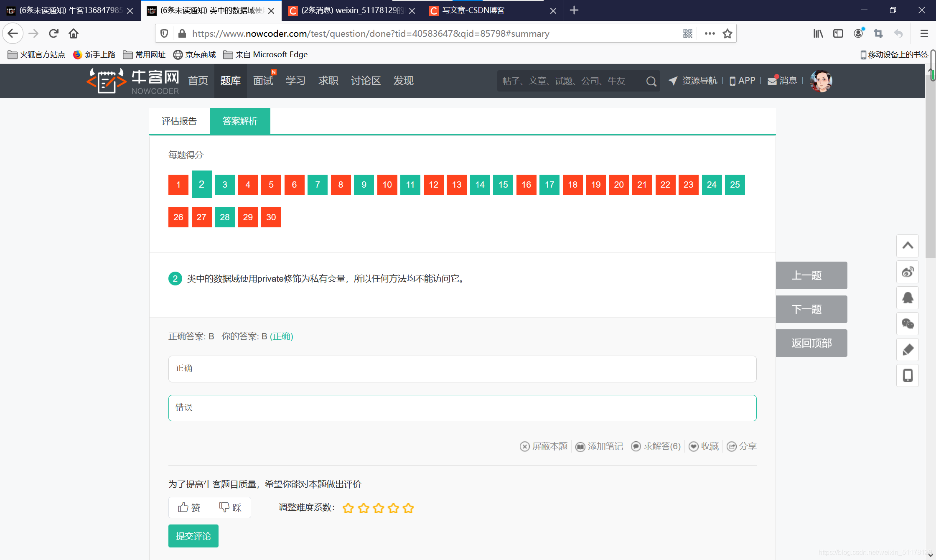This screenshot has height=560, width=936.
Task: Open the Firefox hamburger menu
Action: (924, 33)
